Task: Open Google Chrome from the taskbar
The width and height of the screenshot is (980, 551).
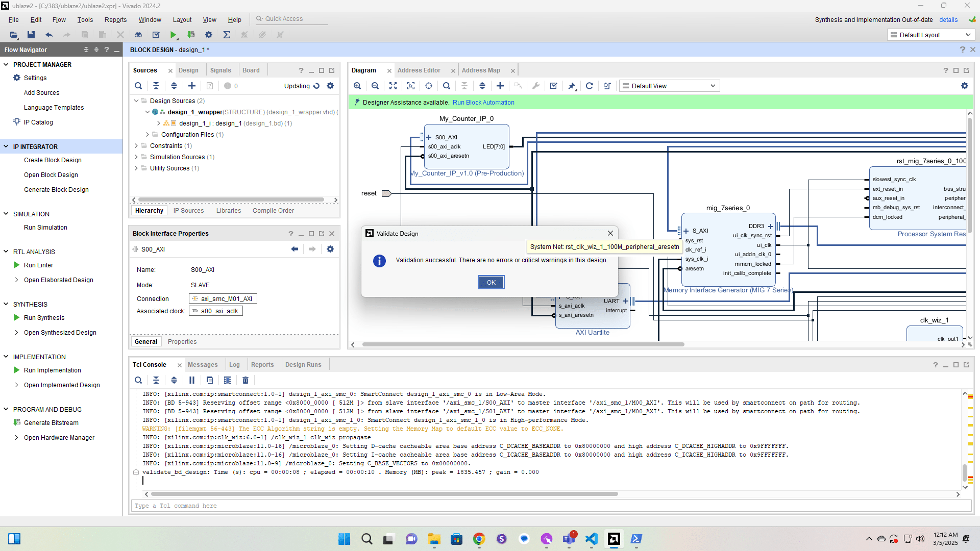Action: pyautogui.click(x=479, y=539)
